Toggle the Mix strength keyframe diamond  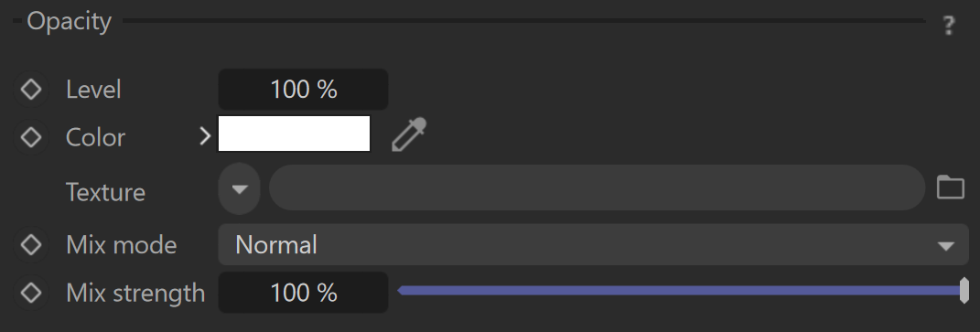coord(30,292)
